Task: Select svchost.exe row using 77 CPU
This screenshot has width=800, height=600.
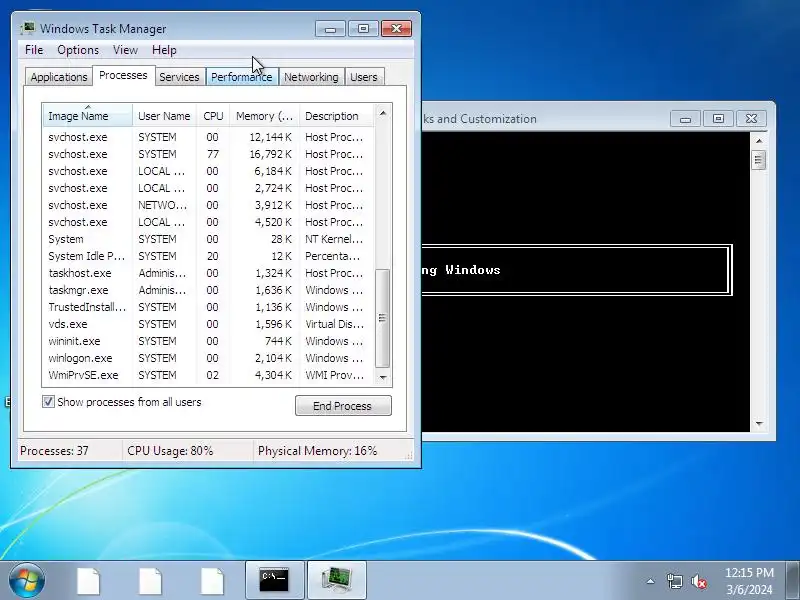Action: [209, 154]
